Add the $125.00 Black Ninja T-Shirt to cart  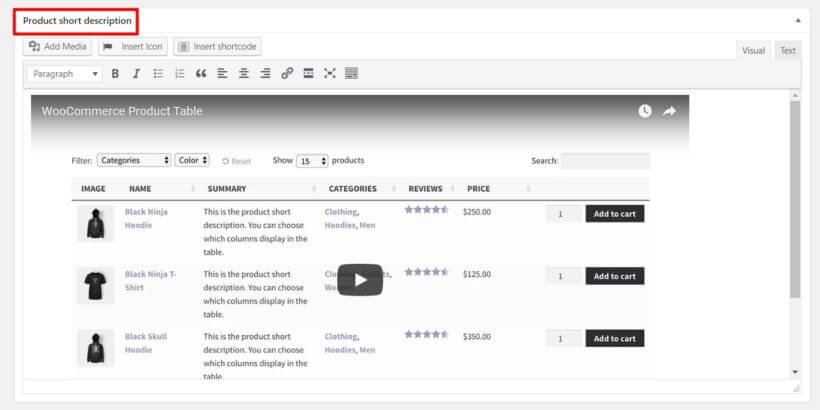point(614,276)
